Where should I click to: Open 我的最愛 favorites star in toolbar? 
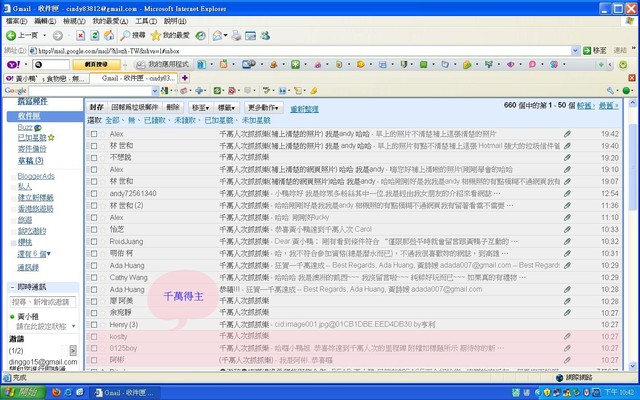pos(170,36)
